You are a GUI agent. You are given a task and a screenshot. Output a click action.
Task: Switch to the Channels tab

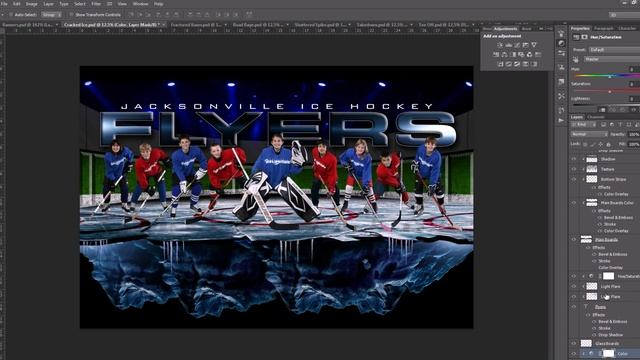(x=596, y=117)
